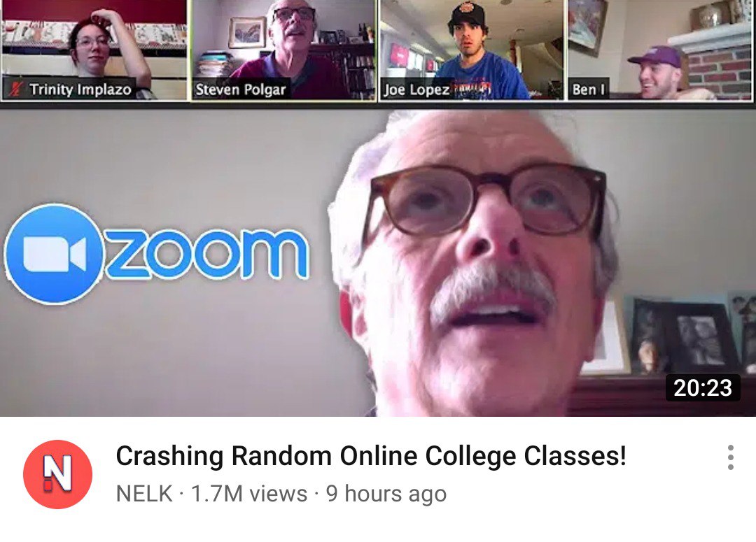Click the blue Zoom camera logo
Image resolution: width=756 pixels, height=542 pixels.
click(54, 254)
